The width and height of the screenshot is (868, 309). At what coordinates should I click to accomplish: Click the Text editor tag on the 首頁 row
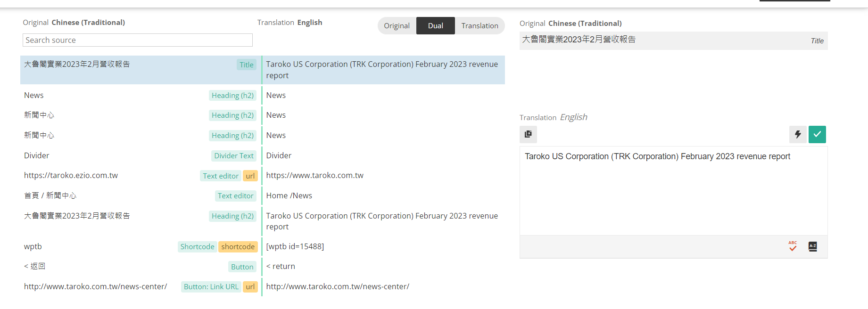click(x=236, y=196)
